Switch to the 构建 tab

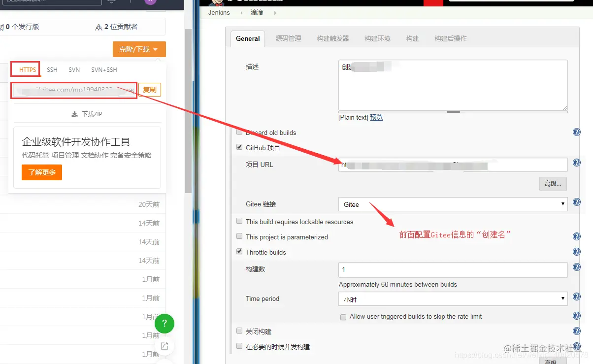point(412,38)
